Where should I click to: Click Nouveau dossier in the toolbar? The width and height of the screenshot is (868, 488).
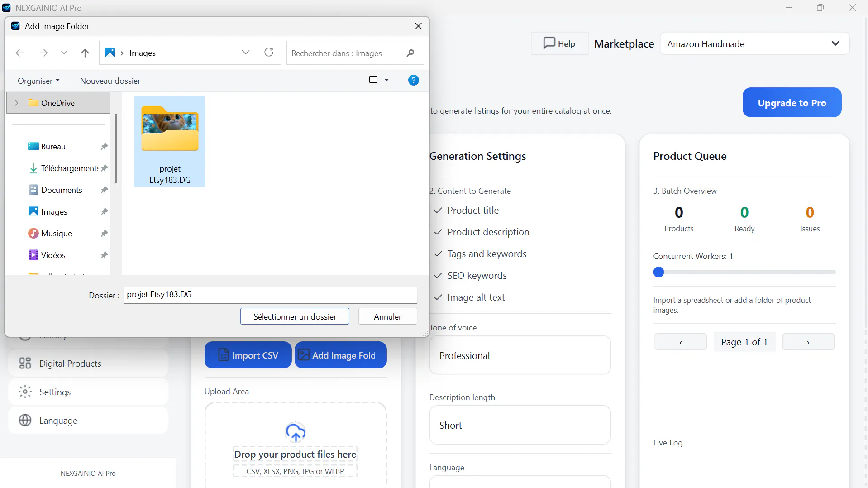click(x=110, y=81)
